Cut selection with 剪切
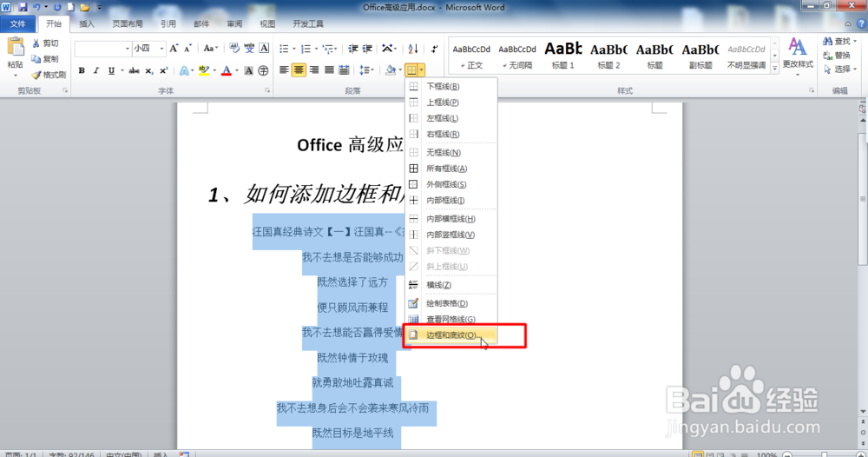Viewport: 868px width, 457px height. 45,43
